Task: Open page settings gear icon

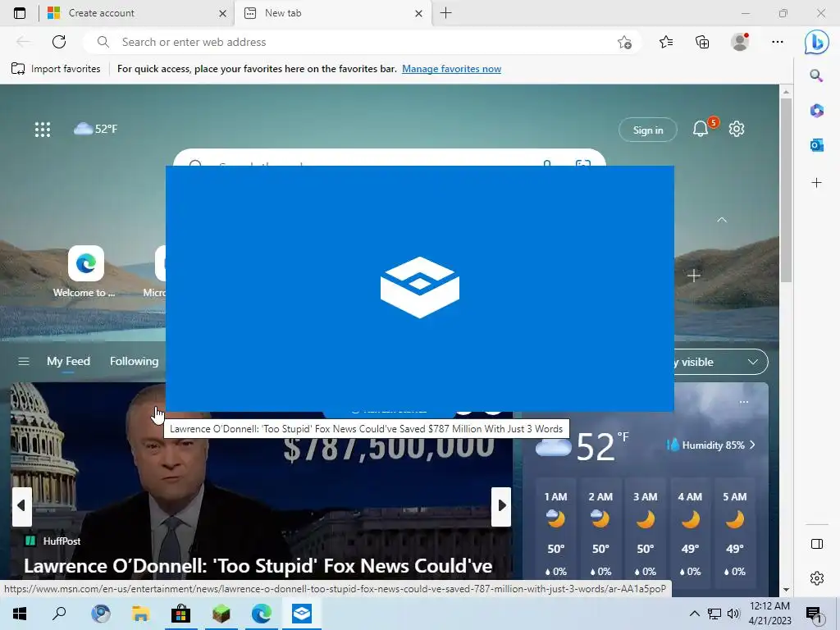Action: point(737,129)
